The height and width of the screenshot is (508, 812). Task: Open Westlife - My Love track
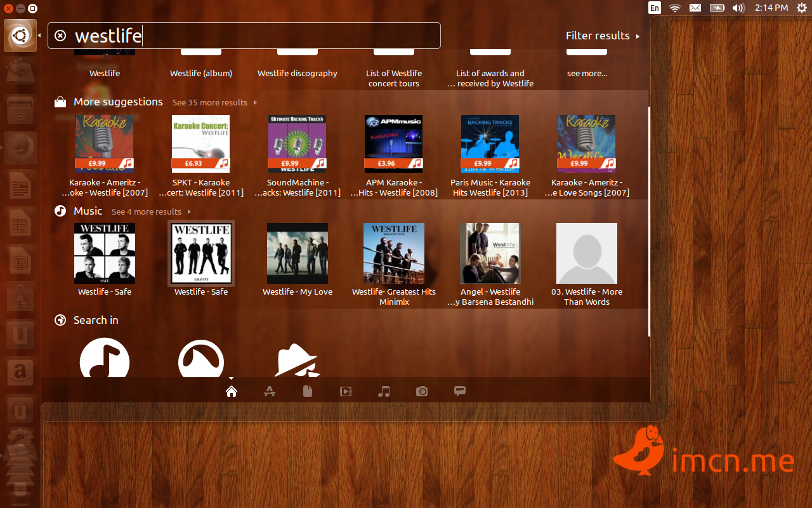point(298,259)
